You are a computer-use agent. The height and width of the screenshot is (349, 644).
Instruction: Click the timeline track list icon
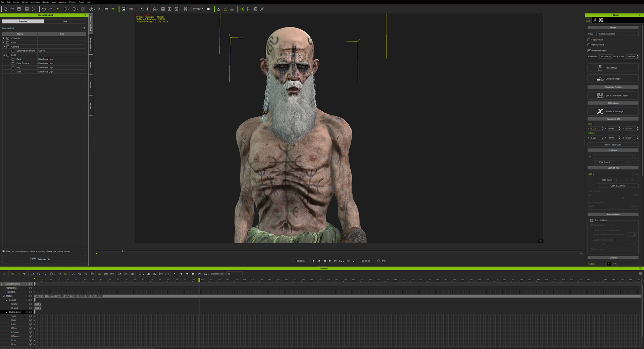pyautogui.click(x=5, y=274)
